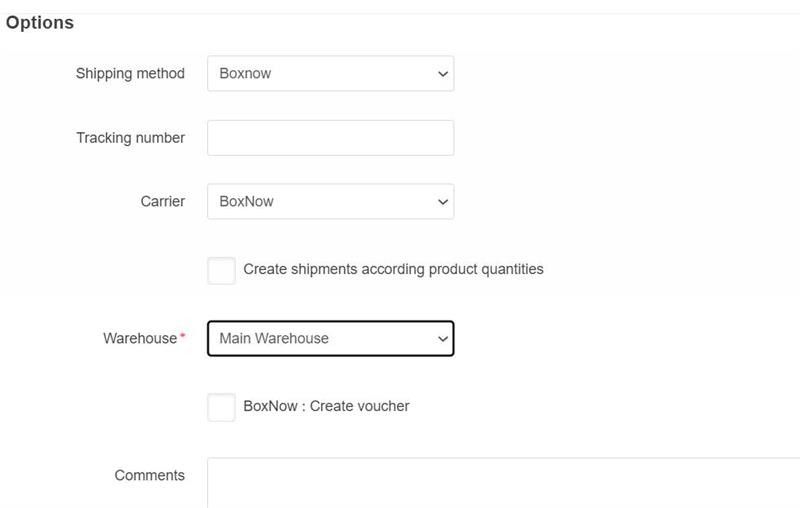Viewport: 800px width, 508px height.
Task: Click the Shipping method field label
Action: point(130,73)
